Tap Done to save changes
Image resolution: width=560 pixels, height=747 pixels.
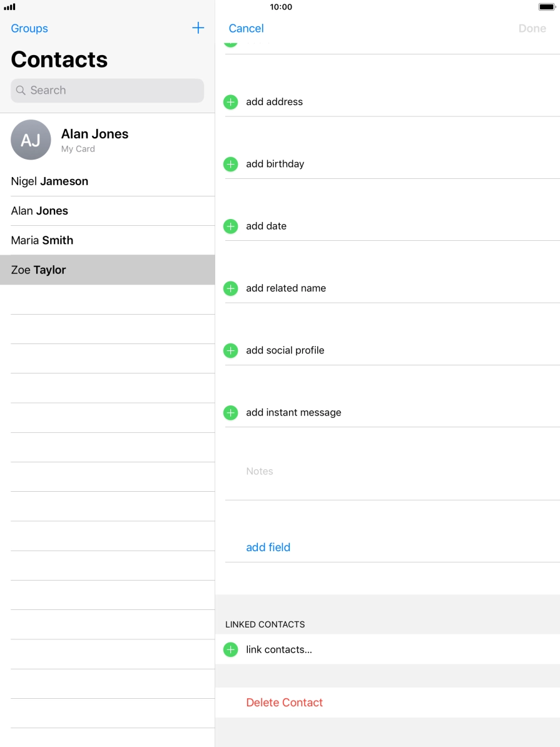(532, 28)
